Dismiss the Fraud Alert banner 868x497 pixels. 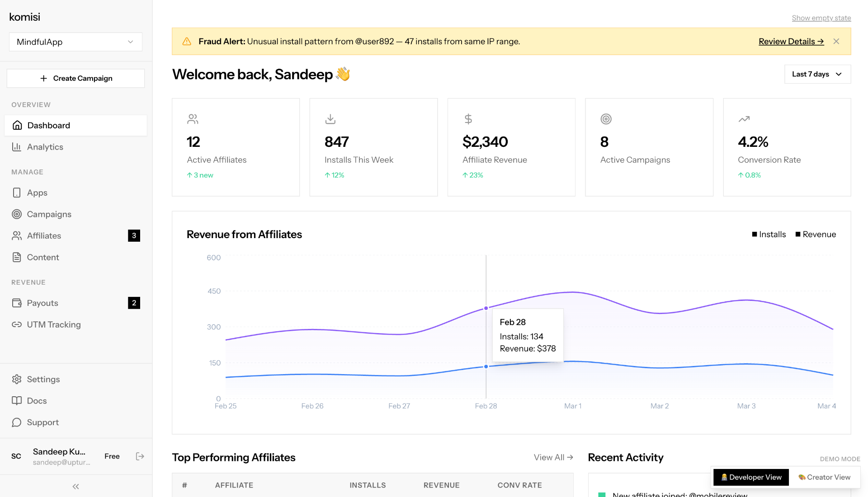click(x=836, y=41)
